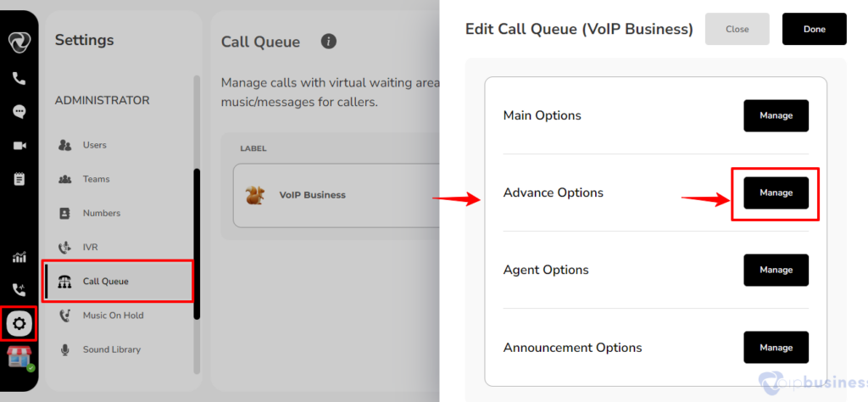Click the app logo at top of sidebar
This screenshot has width=868, height=402.
pos(19,42)
